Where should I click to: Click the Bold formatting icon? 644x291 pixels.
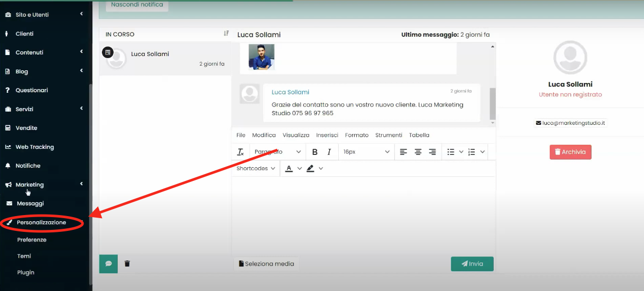coord(315,152)
